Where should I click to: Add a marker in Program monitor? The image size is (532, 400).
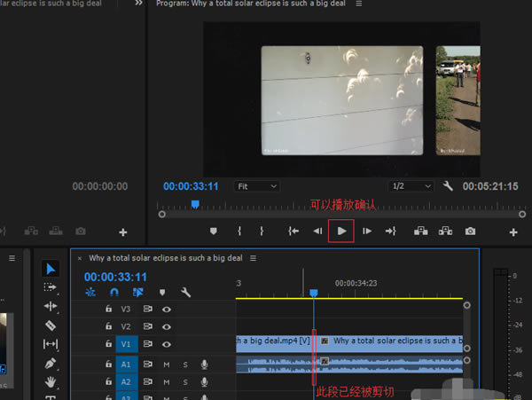point(213,231)
